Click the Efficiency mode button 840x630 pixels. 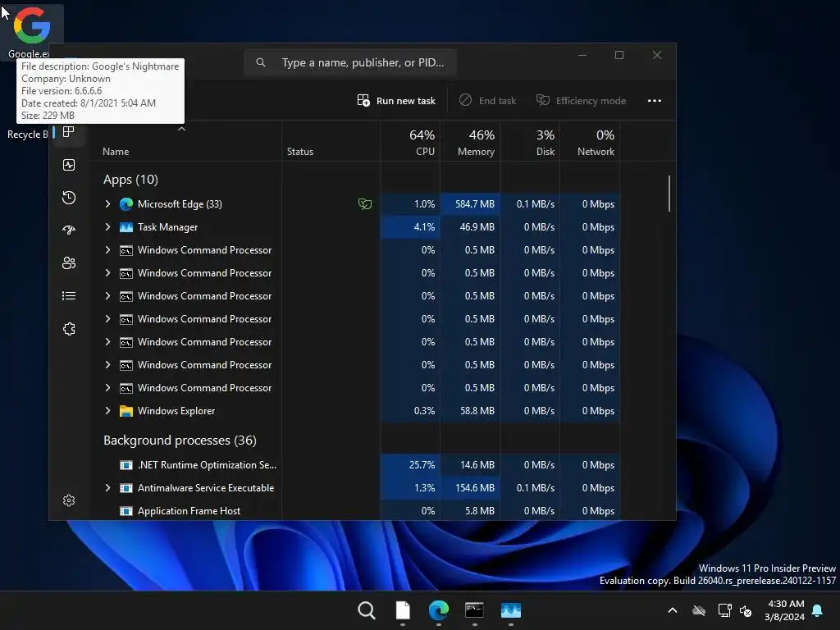(x=582, y=101)
